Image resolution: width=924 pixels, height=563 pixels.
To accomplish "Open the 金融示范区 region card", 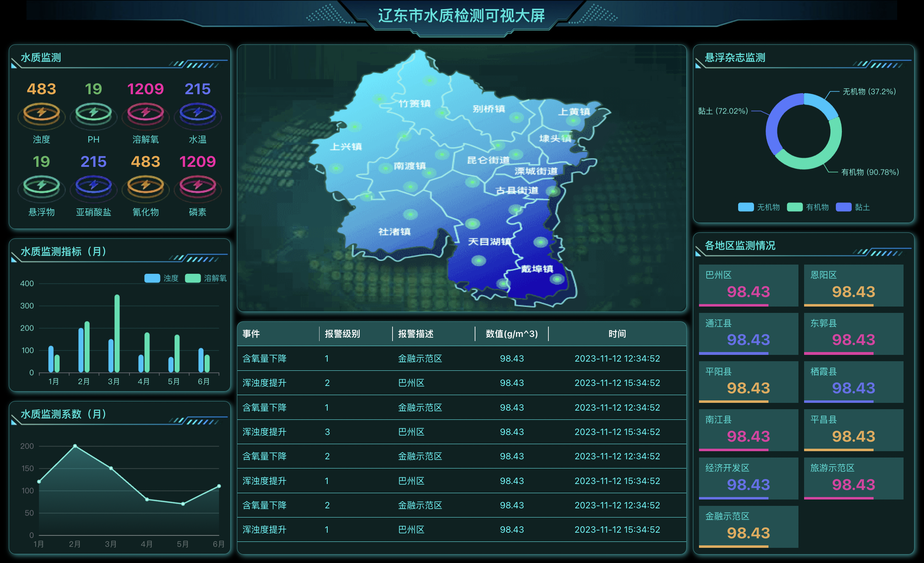I will (748, 526).
